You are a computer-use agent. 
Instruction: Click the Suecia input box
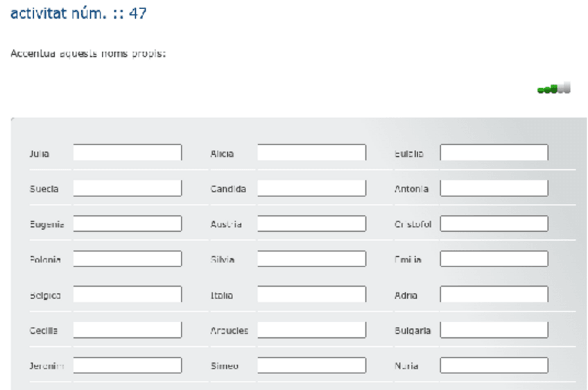tap(128, 189)
